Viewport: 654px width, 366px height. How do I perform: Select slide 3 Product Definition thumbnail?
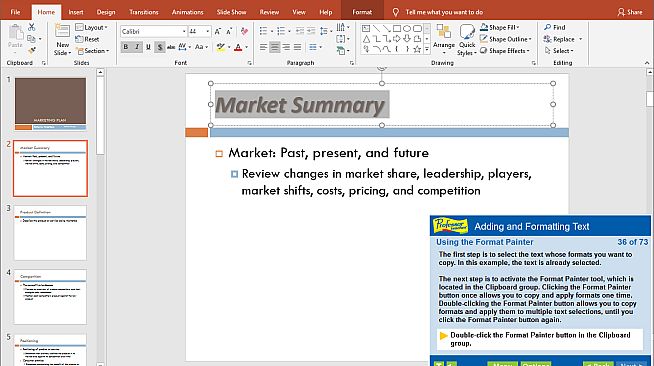50,232
